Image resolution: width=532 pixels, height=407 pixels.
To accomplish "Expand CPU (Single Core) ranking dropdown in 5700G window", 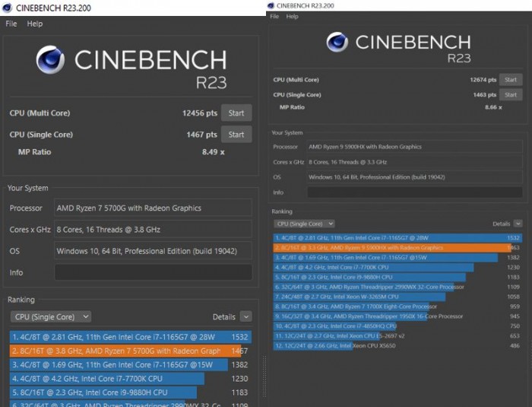I will (x=50, y=316).
